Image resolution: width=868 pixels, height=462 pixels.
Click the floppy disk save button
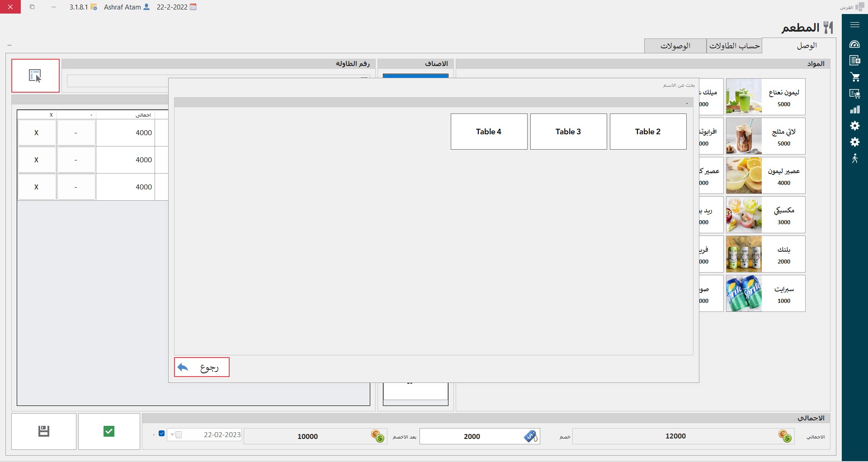pos(44,431)
